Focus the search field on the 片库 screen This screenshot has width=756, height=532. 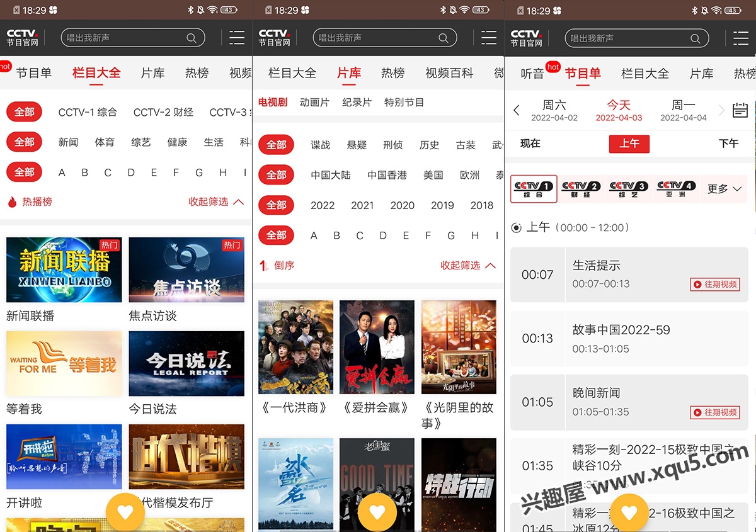tap(384, 38)
